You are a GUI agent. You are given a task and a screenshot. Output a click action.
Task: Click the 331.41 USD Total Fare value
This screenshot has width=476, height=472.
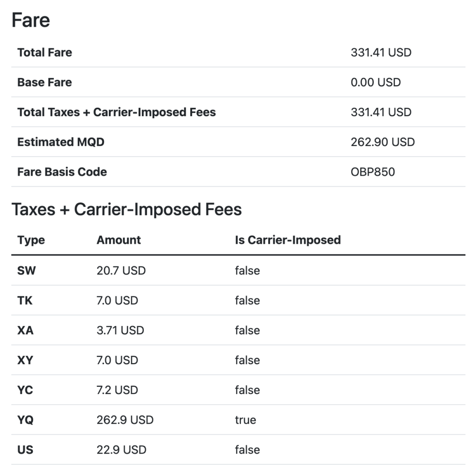[x=381, y=53]
